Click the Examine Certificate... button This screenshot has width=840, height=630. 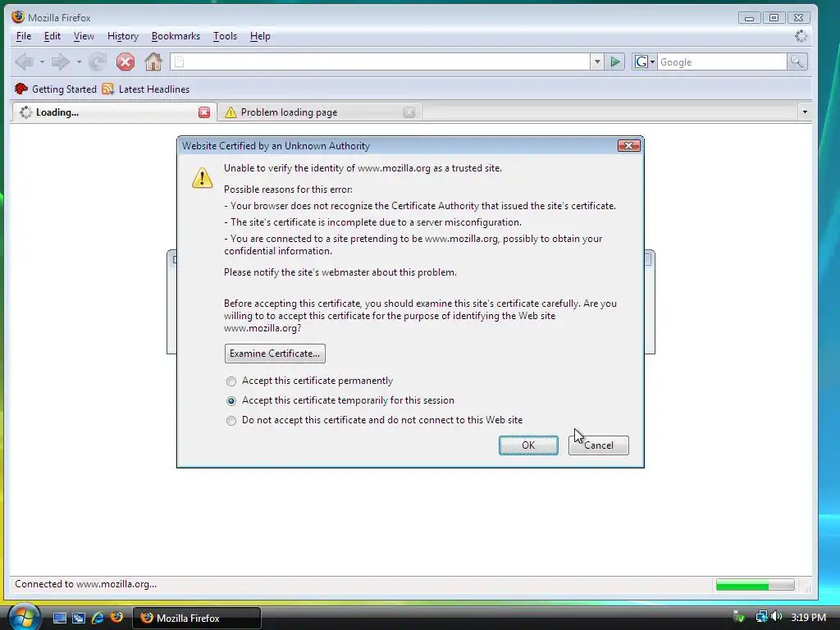coord(275,354)
